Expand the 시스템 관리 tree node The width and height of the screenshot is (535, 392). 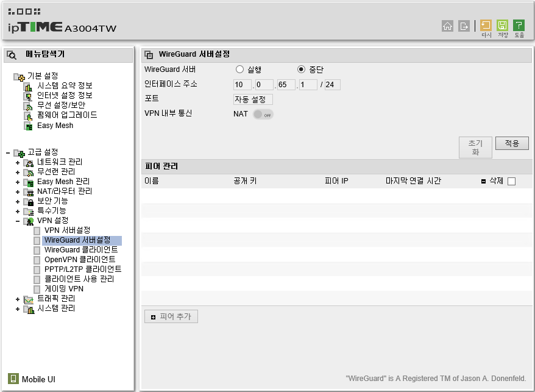[x=18, y=309]
